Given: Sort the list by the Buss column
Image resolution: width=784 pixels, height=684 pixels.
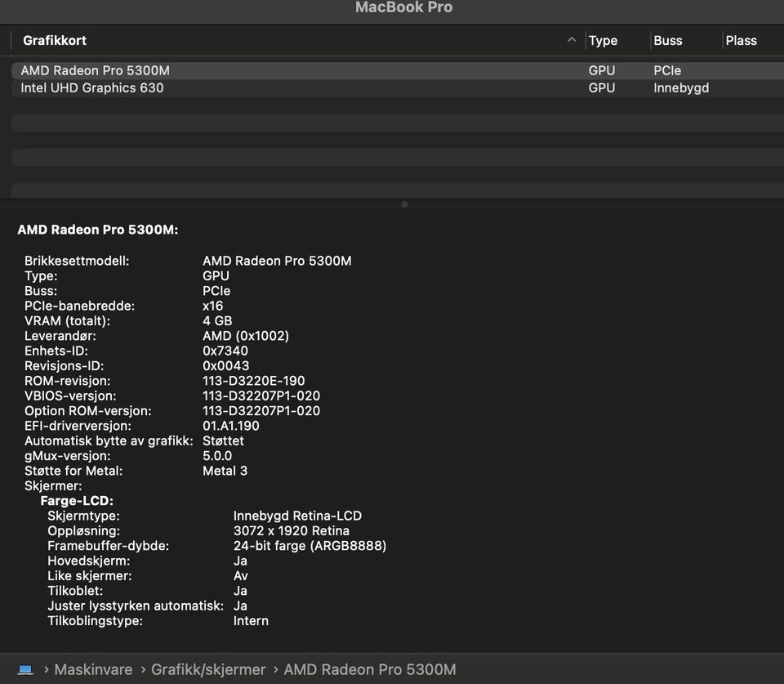Looking at the screenshot, I should (x=667, y=40).
